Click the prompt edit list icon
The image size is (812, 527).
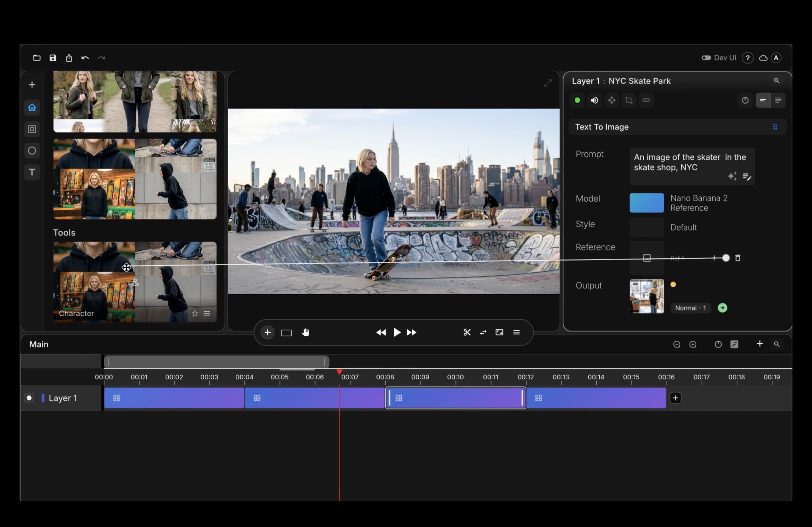tap(747, 177)
